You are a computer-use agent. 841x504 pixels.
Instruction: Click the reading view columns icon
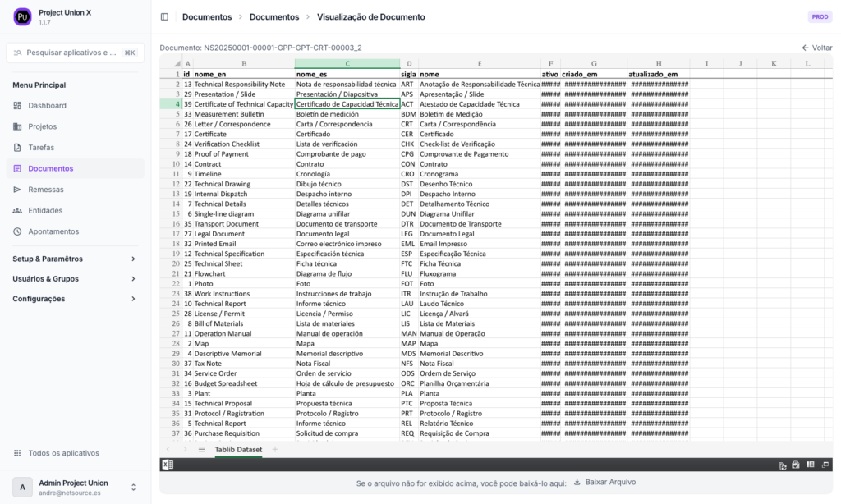pyautogui.click(x=811, y=465)
